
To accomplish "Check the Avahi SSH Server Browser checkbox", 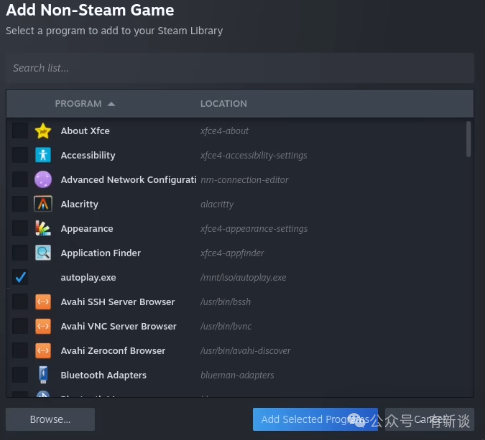I will pyautogui.click(x=20, y=302).
